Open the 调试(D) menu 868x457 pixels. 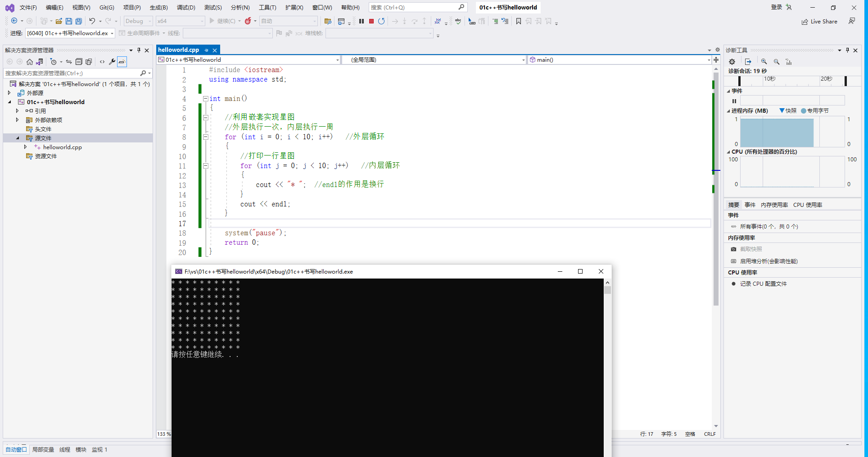point(186,8)
